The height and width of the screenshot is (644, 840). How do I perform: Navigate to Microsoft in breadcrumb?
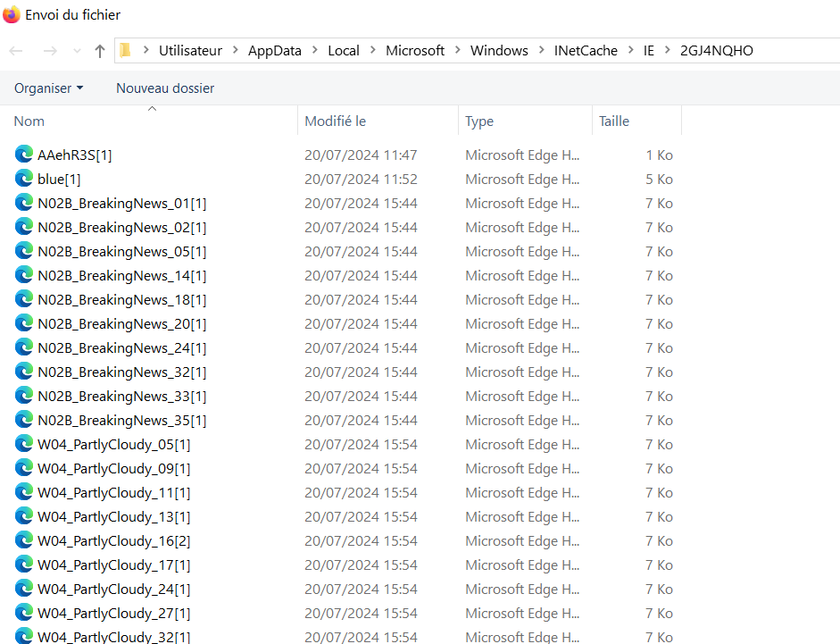click(414, 50)
